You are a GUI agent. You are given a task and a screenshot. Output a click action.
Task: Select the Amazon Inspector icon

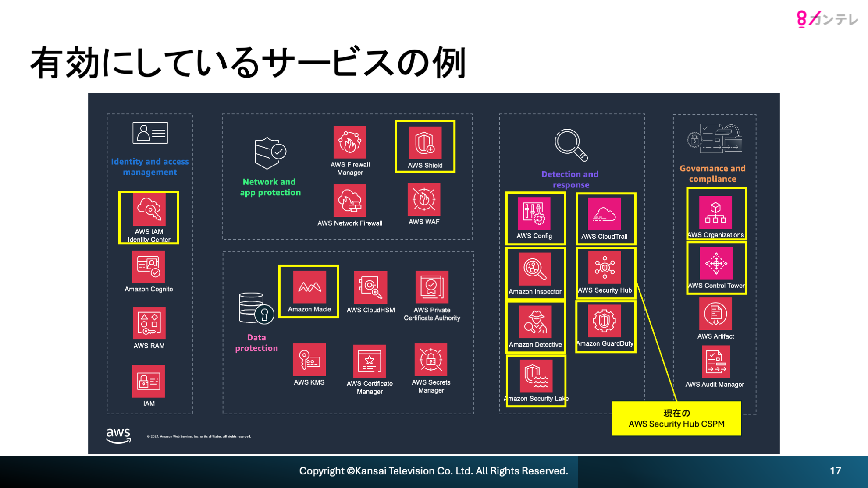pyautogui.click(x=535, y=269)
